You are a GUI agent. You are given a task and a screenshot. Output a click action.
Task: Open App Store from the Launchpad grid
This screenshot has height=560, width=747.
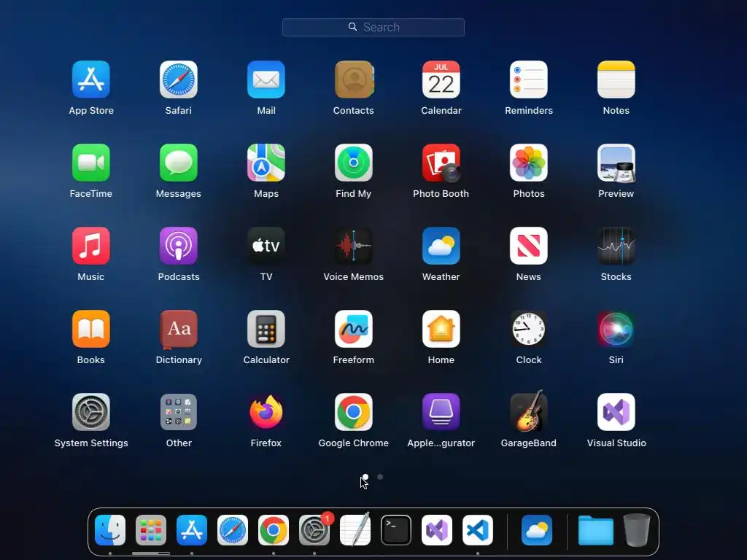tap(91, 79)
